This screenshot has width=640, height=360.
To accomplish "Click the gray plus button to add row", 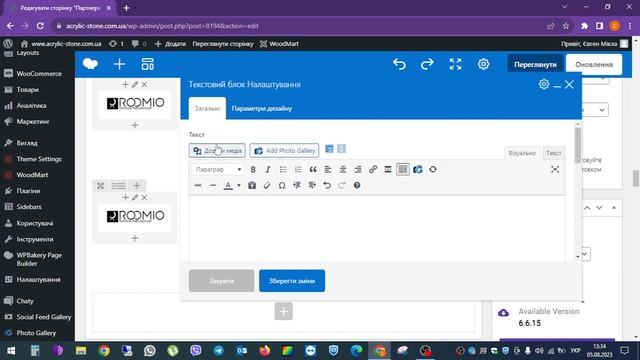I will coord(284,311).
